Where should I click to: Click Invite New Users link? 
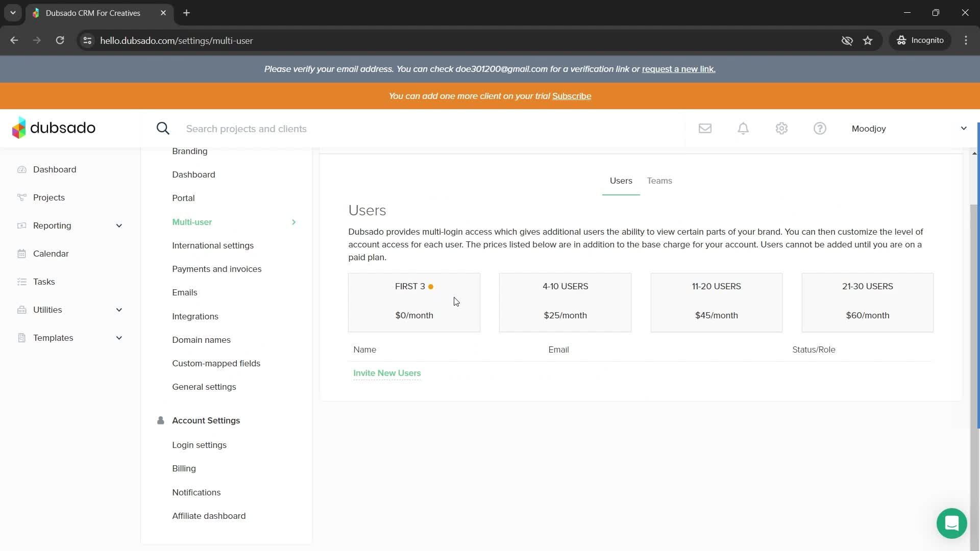[x=387, y=373]
